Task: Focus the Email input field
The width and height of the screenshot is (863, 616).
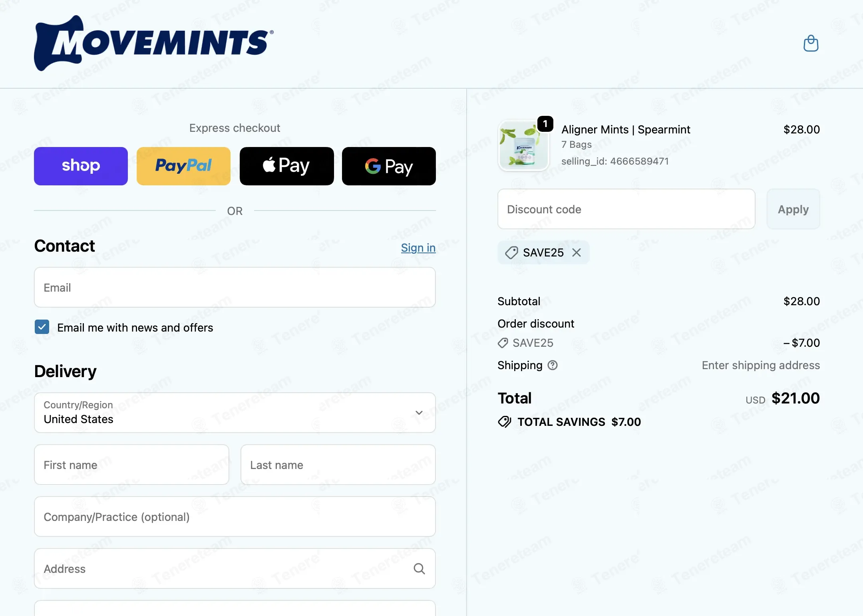Action: coord(235,287)
